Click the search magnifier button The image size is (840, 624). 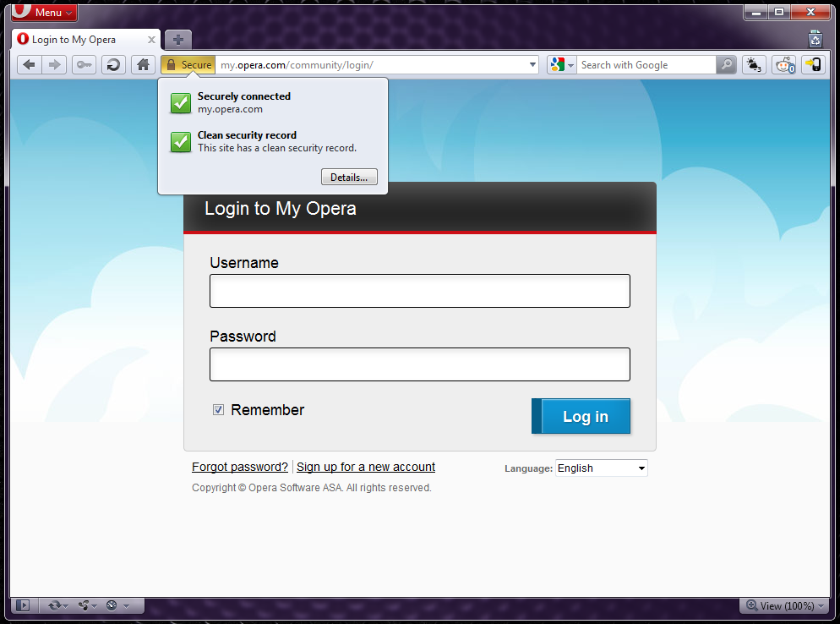coord(726,65)
